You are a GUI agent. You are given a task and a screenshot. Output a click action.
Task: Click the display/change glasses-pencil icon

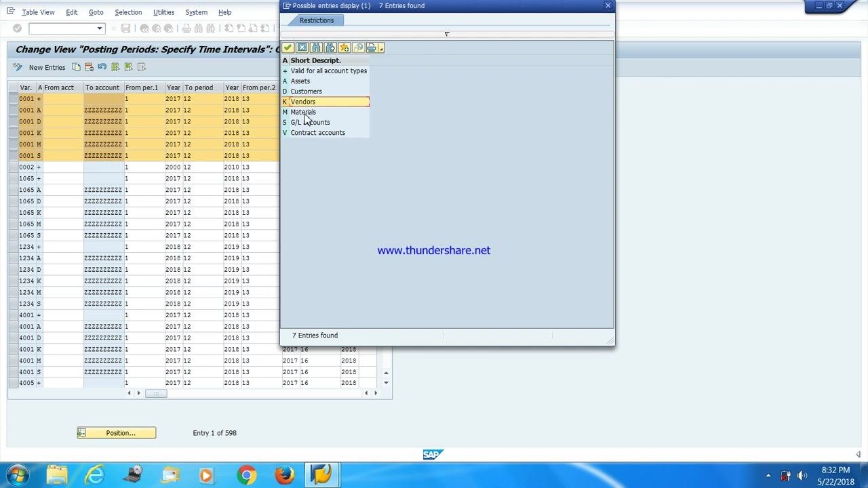click(x=18, y=67)
